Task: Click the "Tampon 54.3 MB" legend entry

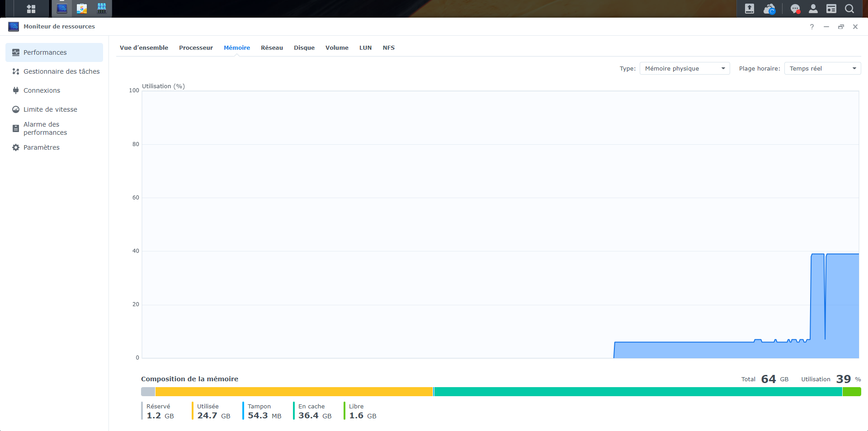Action: click(263, 411)
